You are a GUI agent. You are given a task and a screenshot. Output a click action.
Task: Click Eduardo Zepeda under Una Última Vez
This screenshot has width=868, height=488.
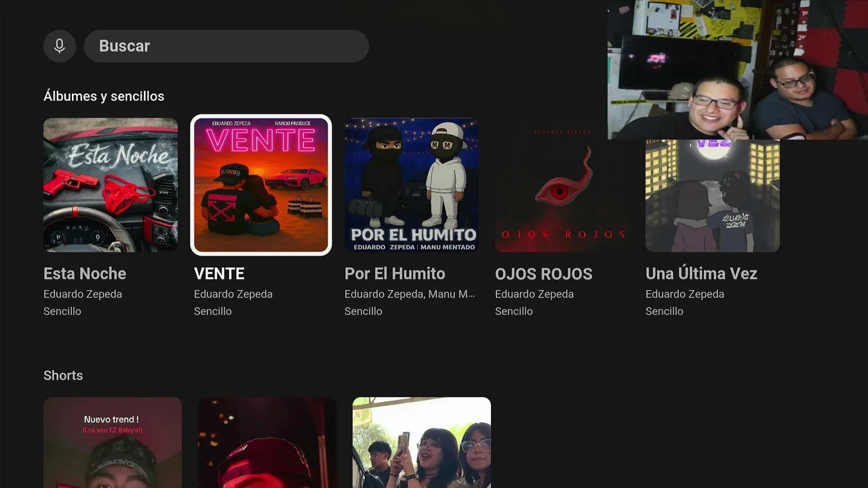click(x=685, y=294)
